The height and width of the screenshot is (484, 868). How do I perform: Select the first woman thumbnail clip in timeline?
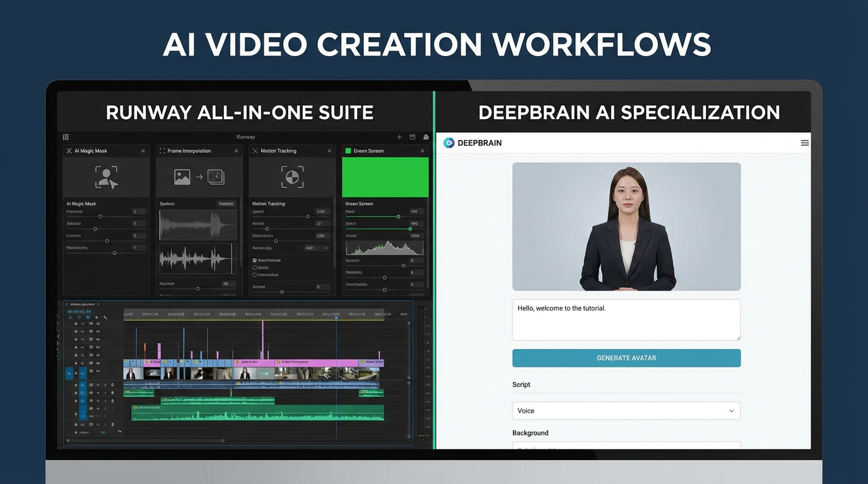tap(132, 373)
